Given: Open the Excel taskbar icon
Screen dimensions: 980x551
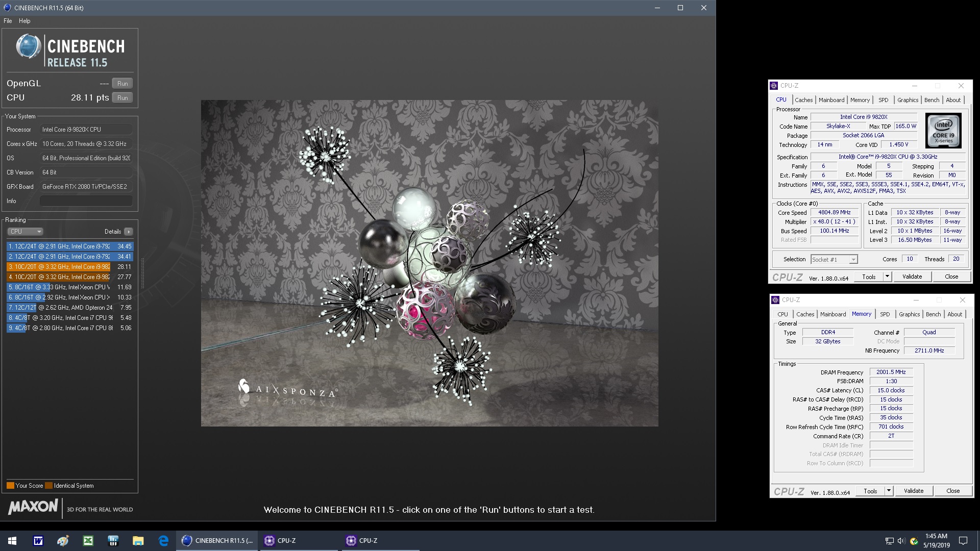Looking at the screenshot, I should (88, 541).
